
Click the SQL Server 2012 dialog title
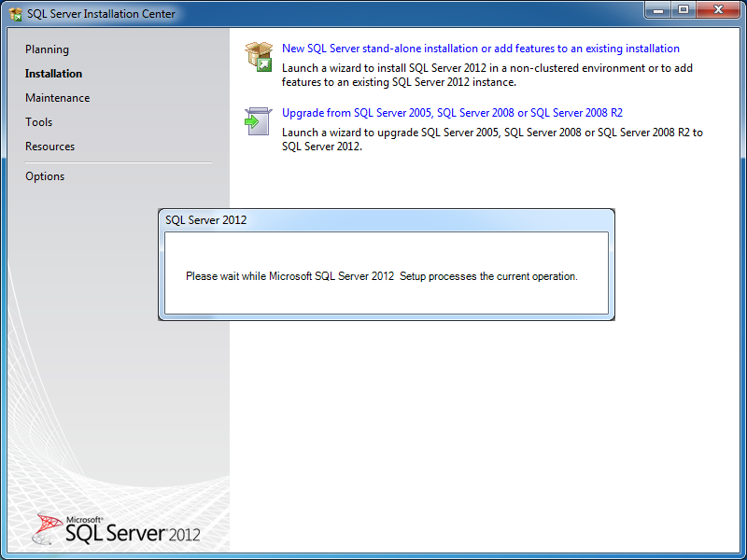pos(205,220)
